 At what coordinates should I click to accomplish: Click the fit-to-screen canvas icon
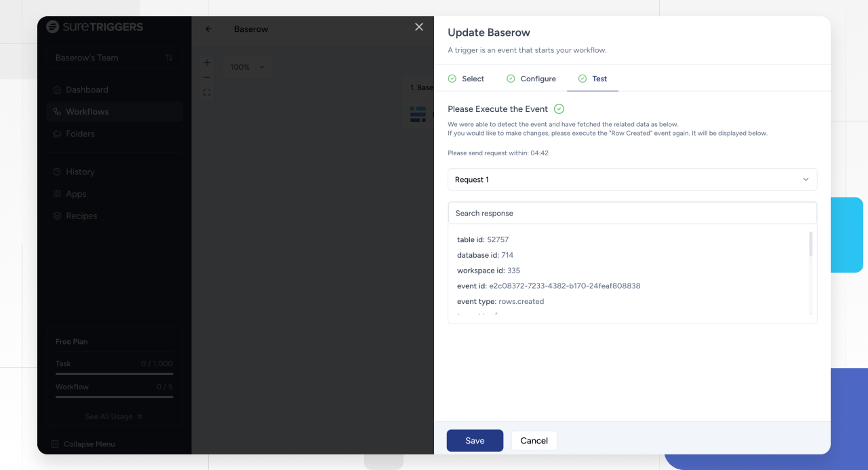coord(208,92)
